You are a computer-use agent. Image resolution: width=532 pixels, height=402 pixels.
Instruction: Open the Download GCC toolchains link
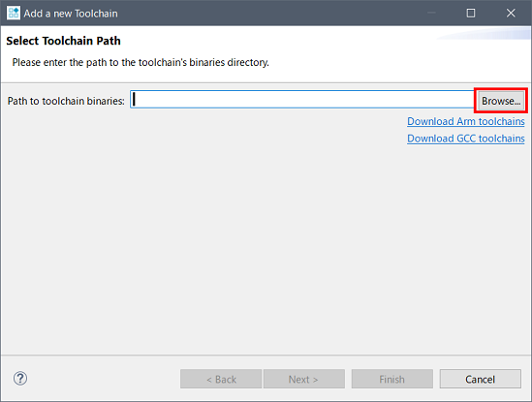pyautogui.click(x=466, y=139)
